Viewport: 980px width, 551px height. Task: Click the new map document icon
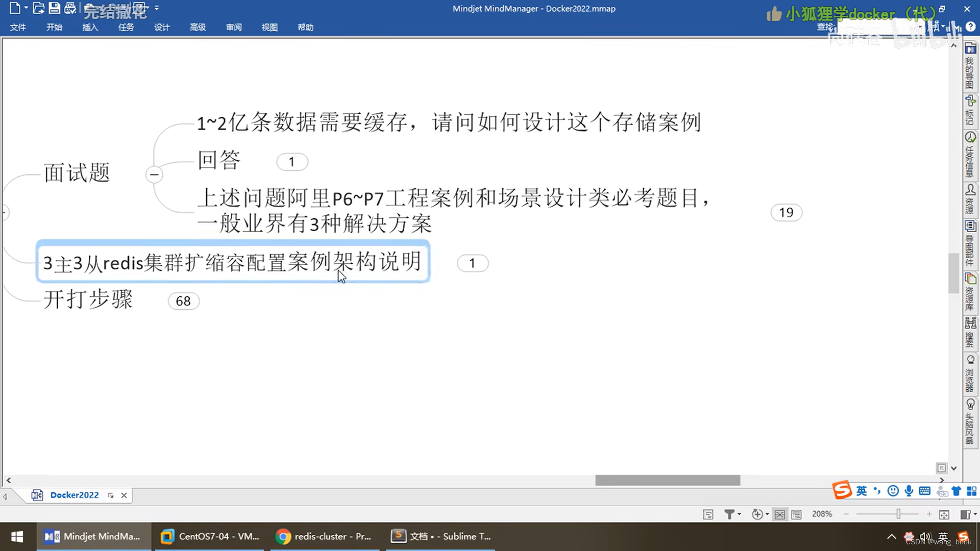point(15,8)
